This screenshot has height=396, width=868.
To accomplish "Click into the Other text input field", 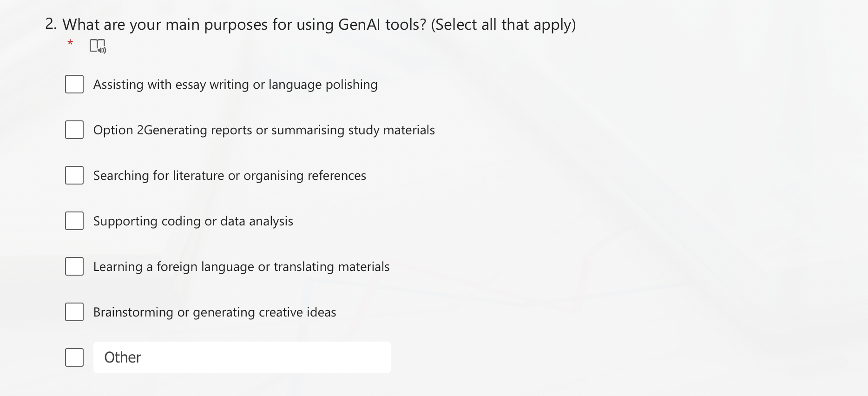I will click(242, 357).
